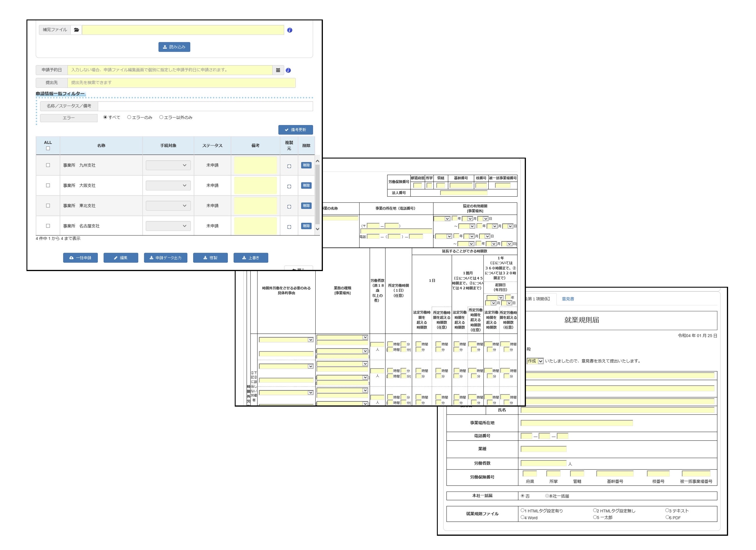Click the 上書き button
Screen dimensions: 756x550
251,258
